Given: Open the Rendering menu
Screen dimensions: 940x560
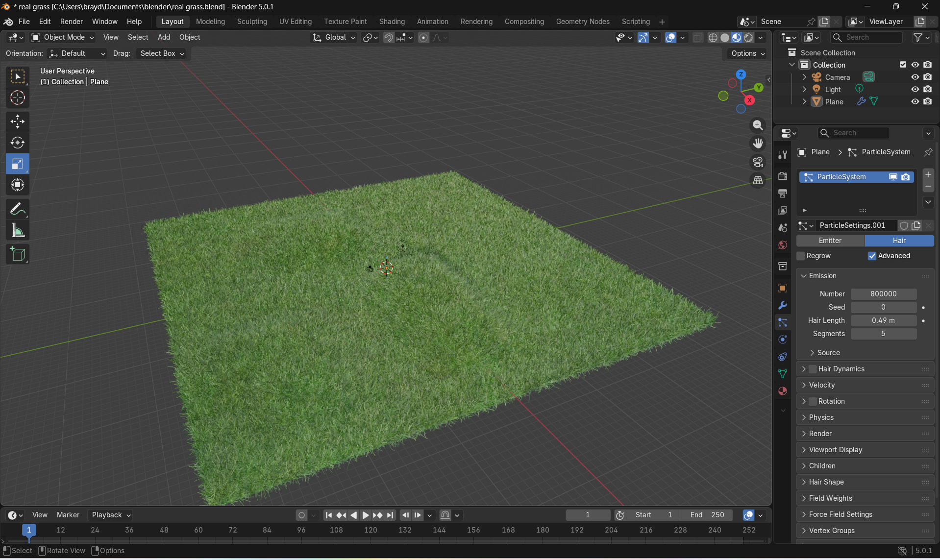Looking at the screenshot, I should click(x=476, y=22).
